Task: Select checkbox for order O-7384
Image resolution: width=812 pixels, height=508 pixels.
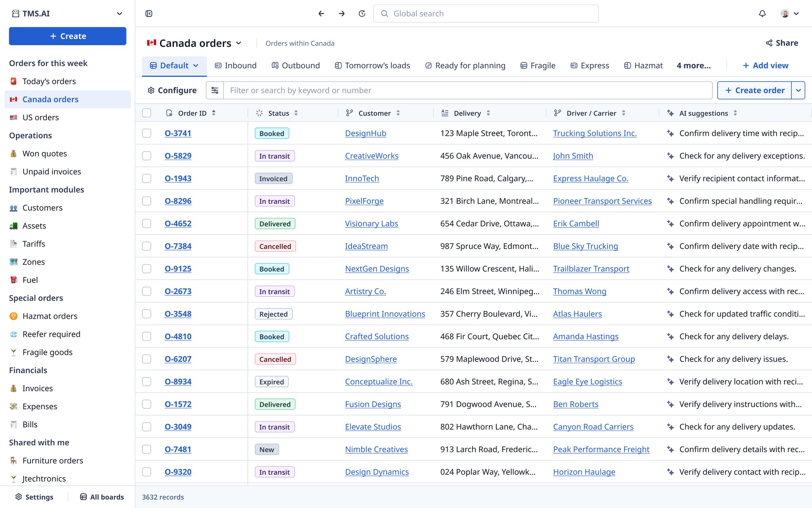Action: pos(147,246)
